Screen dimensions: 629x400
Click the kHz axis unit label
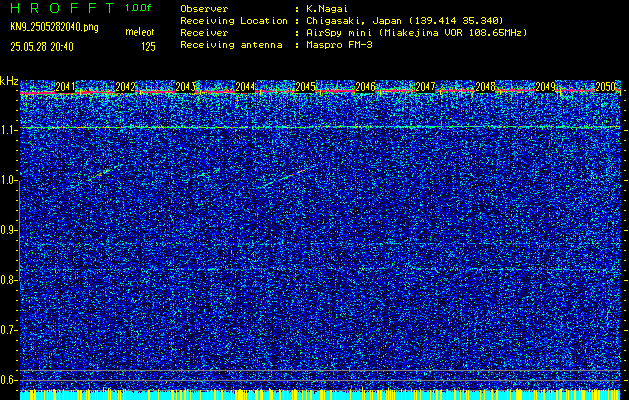9,81
